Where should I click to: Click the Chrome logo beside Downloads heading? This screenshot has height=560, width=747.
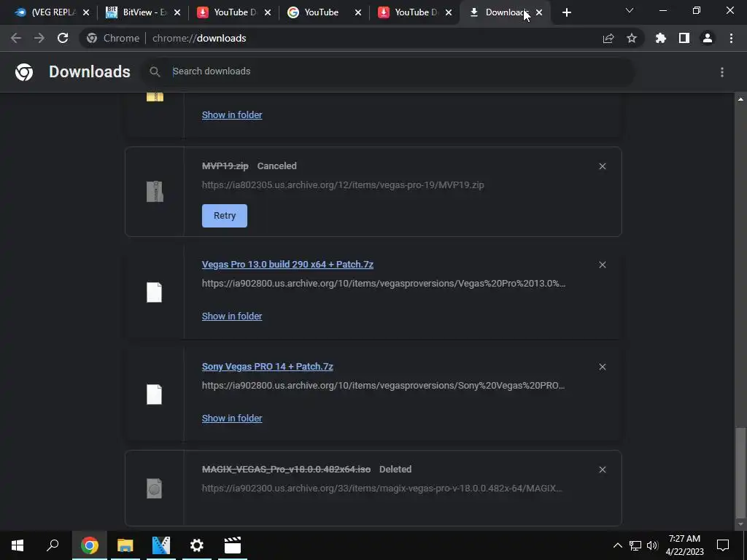click(x=24, y=72)
